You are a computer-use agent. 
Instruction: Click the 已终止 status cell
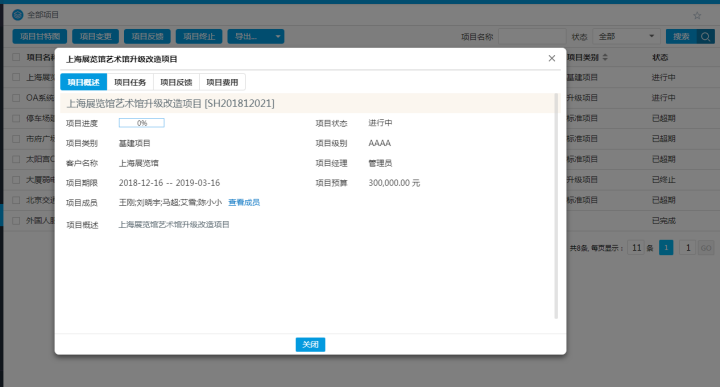664,180
